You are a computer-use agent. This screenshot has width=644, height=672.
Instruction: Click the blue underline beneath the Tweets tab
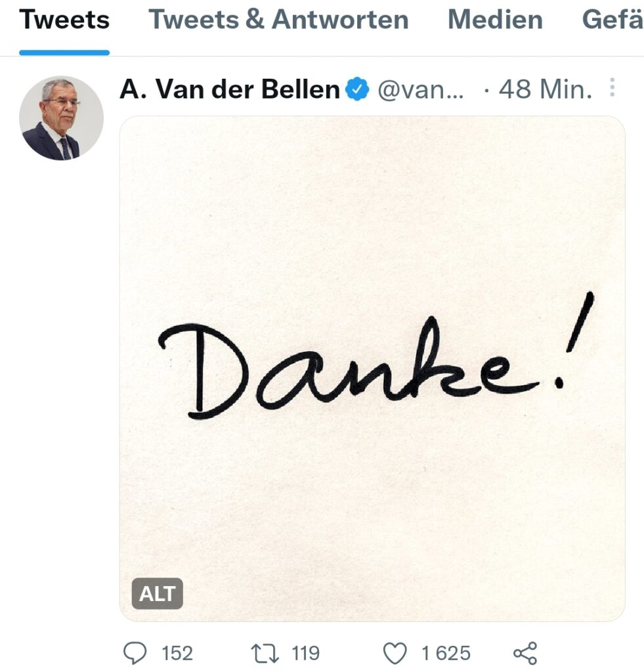pos(64,52)
